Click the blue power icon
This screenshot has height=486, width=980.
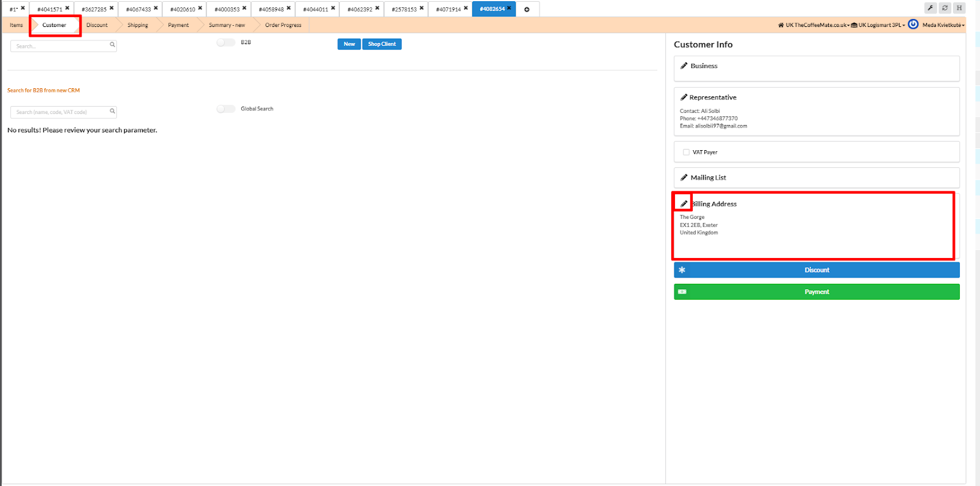(913, 25)
